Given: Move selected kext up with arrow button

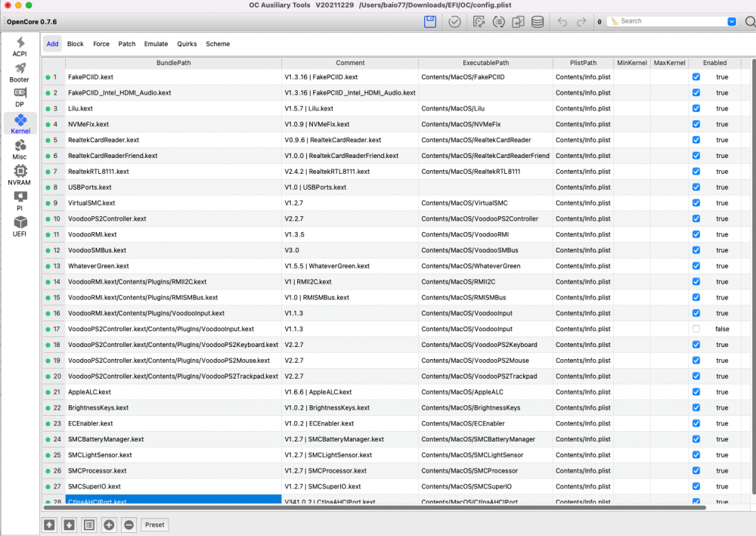Looking at the screenshot, I should [x=49, y=525].
